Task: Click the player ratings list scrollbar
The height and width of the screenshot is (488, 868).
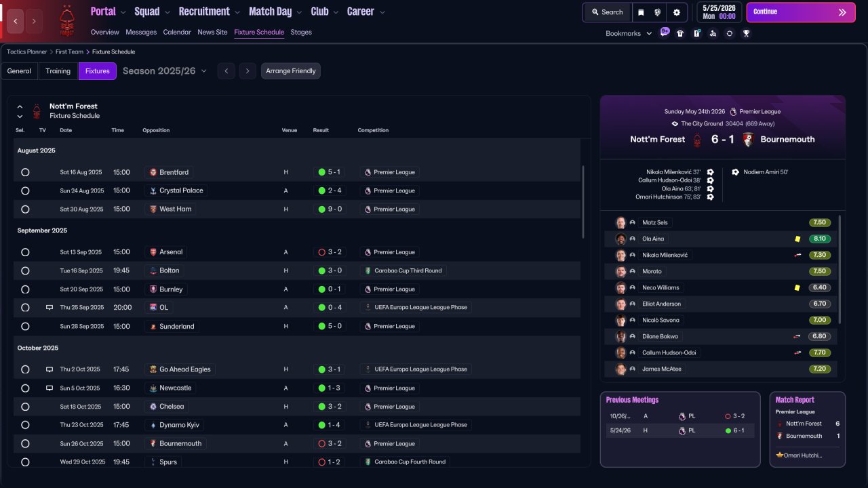Action: 840,269
